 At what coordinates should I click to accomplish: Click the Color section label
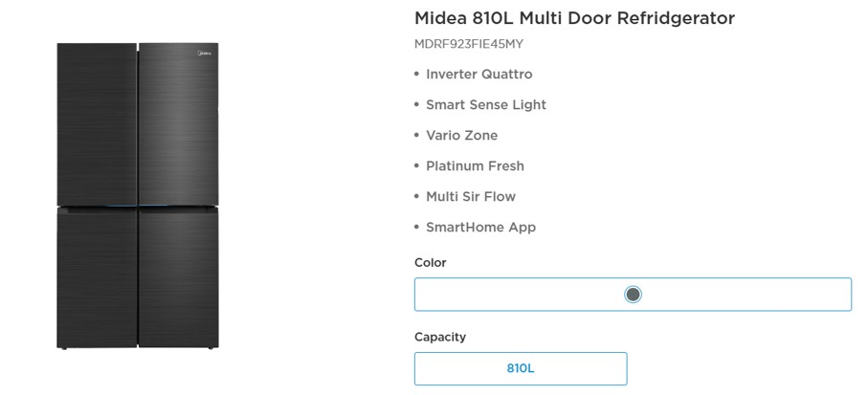pos(431,263)
